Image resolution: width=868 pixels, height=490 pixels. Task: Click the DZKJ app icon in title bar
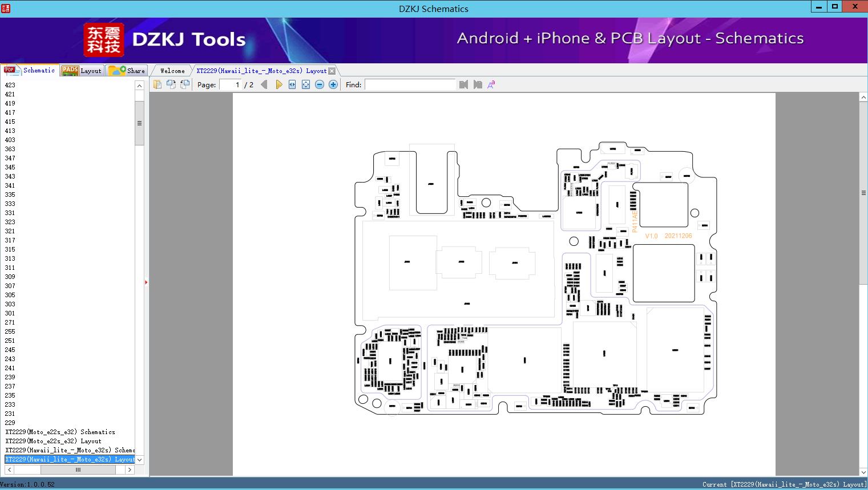click(6, 8)
